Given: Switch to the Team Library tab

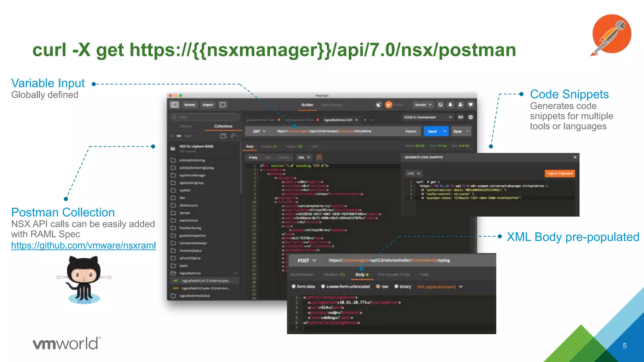Looking at the screenshot, I should click(331, 105).
